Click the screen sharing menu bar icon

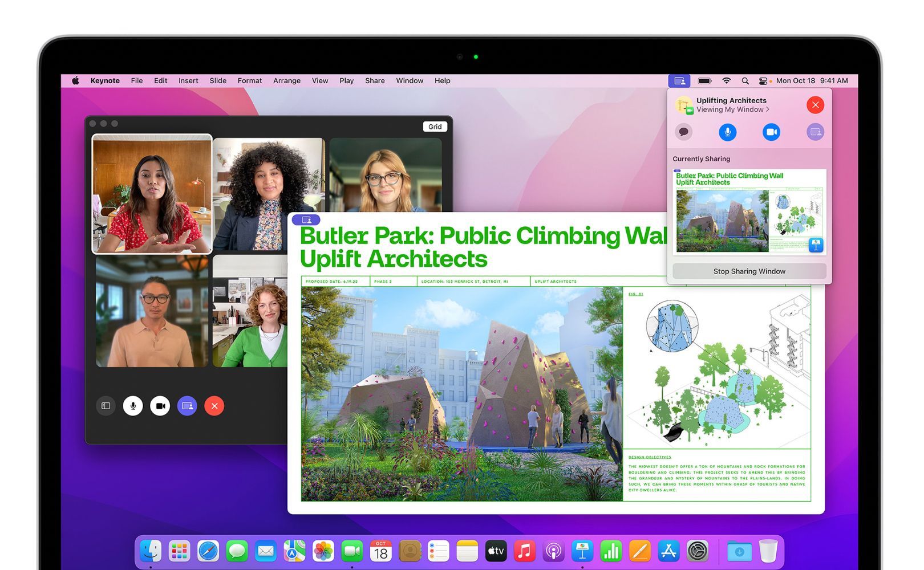tap(679, 81)
